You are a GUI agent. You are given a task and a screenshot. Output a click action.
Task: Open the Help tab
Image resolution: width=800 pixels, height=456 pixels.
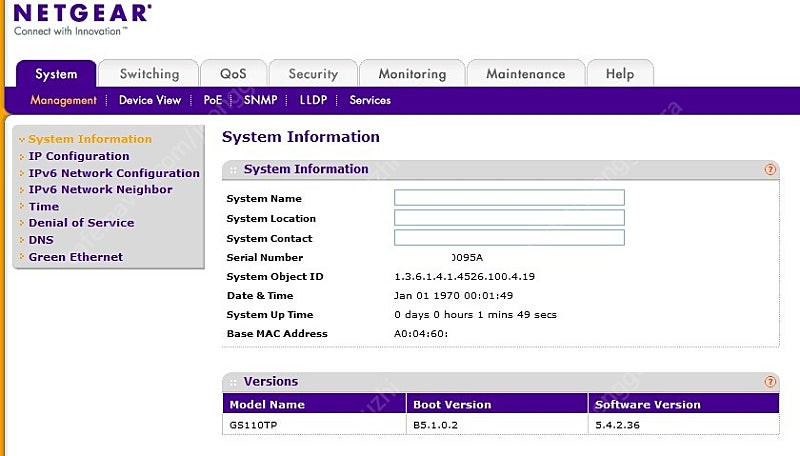(x=620, y=73)
